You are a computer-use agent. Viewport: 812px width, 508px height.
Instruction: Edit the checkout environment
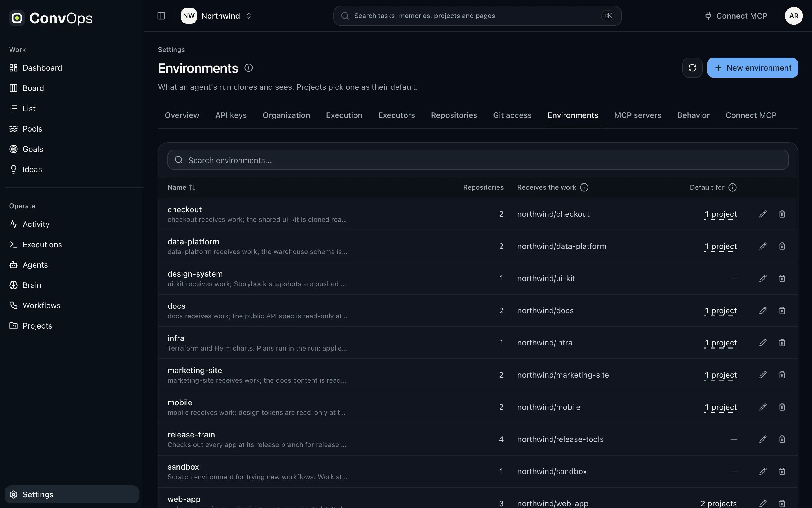pyautogui.click(x=763, y=214)
